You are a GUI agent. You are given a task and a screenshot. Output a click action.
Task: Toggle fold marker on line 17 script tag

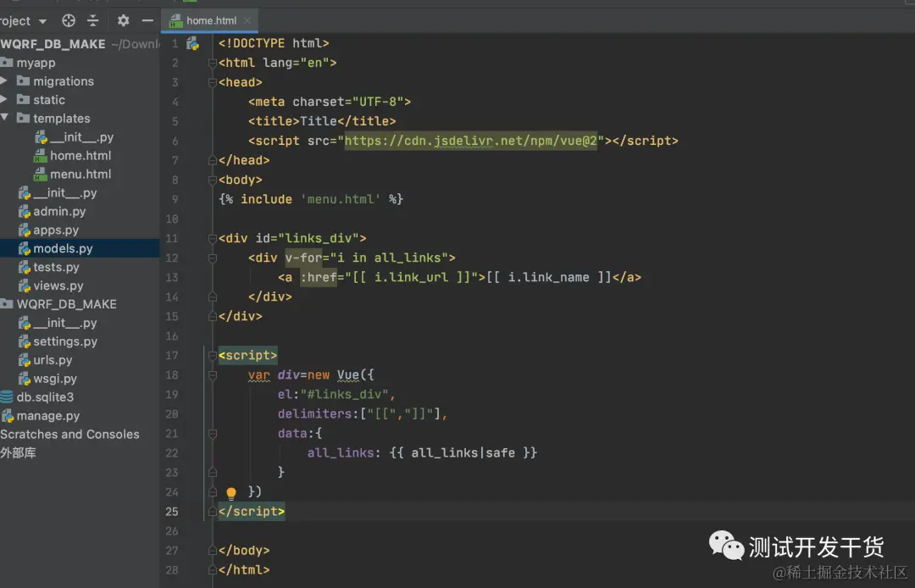(x=213, y=355)
